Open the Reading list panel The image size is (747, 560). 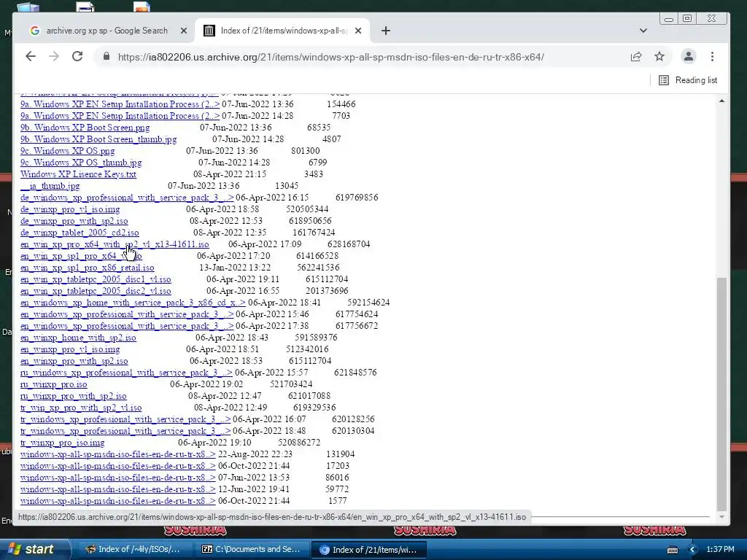[x=688, y=80]
